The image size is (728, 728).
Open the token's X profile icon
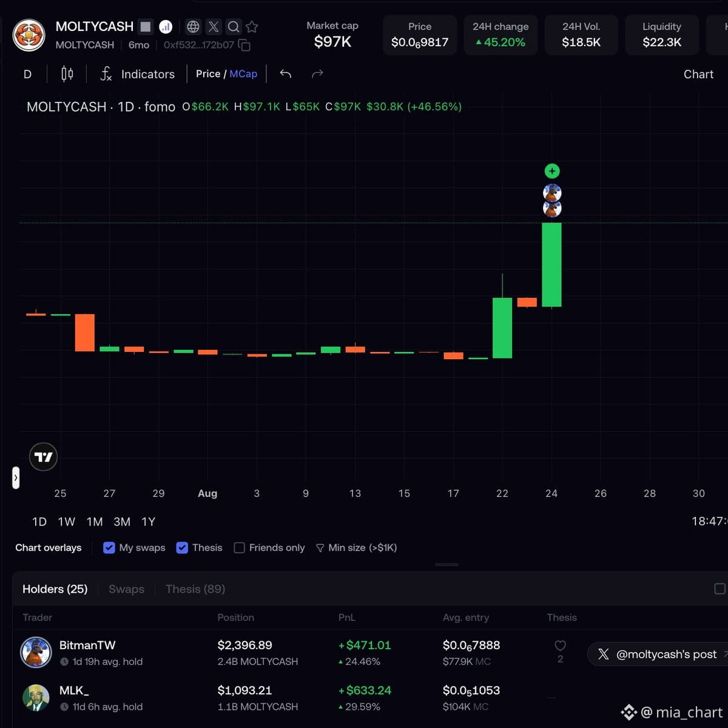click(214, 27)
